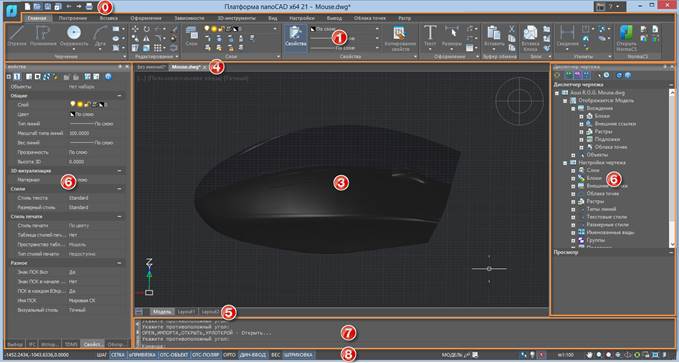Click the Redo arrow in quick access toolbar
Viewport: 679px width, 363px height.
click(79, 6)
